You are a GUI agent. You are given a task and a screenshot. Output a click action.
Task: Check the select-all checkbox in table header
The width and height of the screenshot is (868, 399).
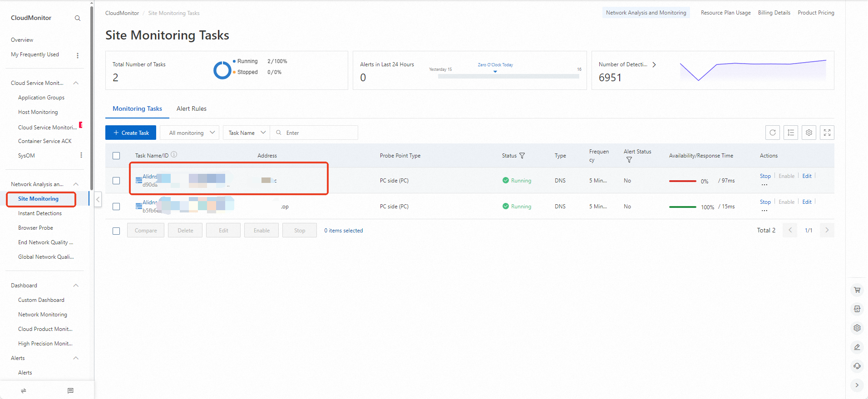click(116, 156)
